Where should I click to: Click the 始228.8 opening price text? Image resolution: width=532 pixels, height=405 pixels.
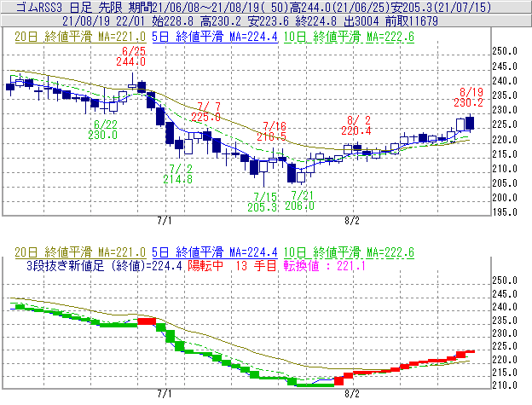coord(173,21)
